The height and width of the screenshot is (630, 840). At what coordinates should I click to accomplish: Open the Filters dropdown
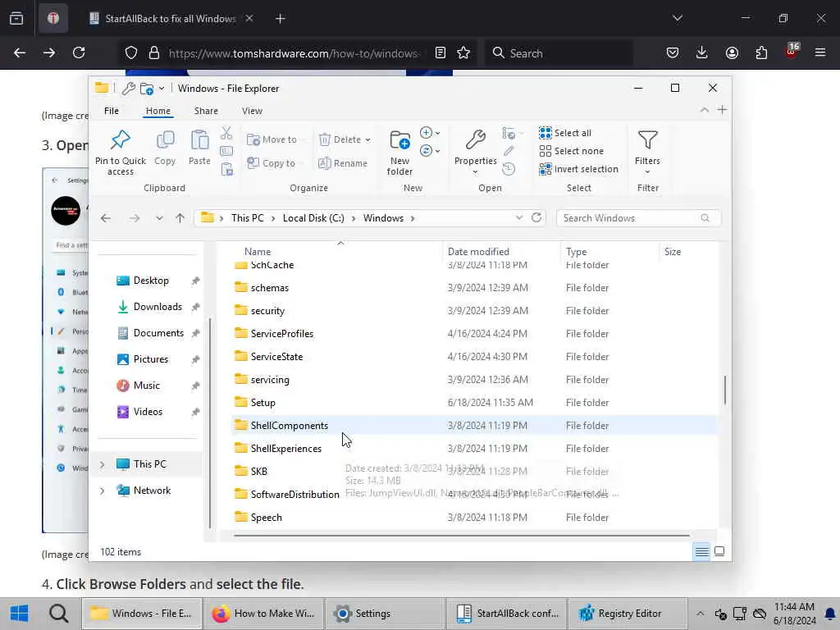pyautogui.click(x=647, y=152)
